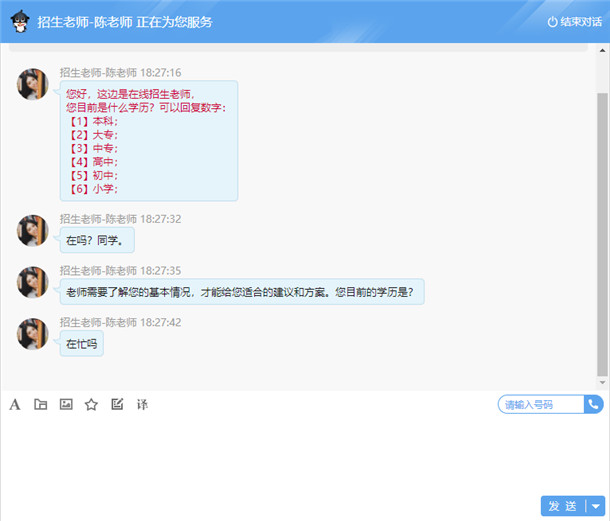
Task: Open the font formatting tool
Action: point(15,404)
